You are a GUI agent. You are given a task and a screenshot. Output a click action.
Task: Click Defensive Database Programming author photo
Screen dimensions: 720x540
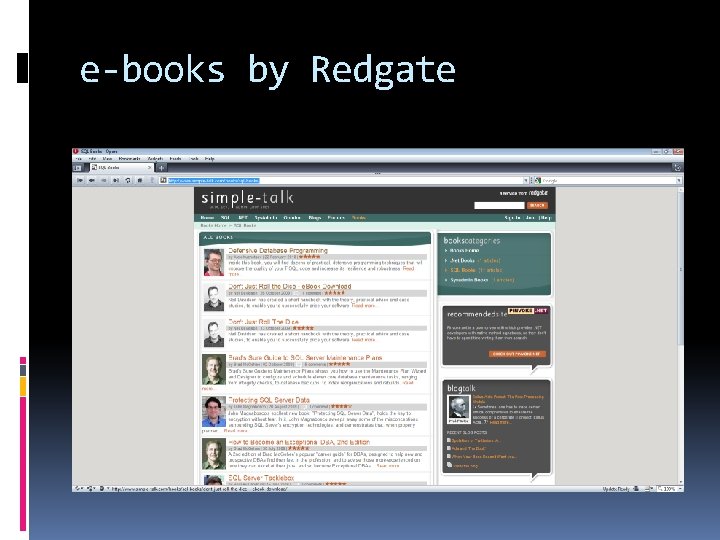[214, 262]
